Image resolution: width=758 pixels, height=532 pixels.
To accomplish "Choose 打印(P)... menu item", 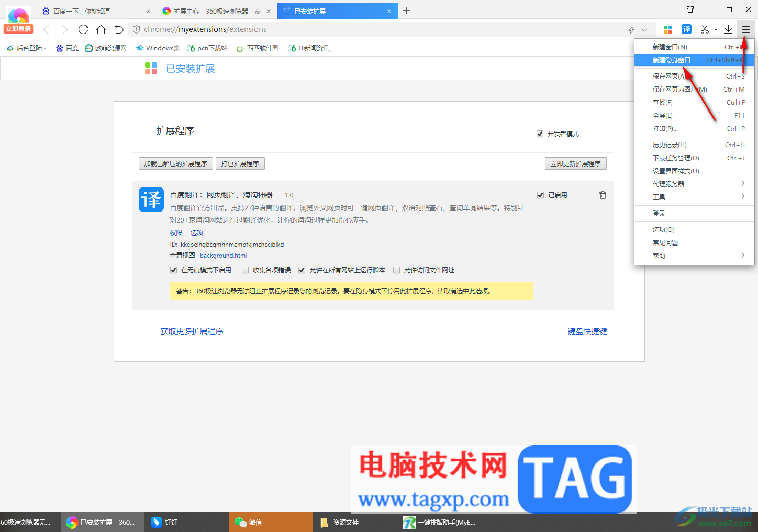I will [x=694, y=129].
